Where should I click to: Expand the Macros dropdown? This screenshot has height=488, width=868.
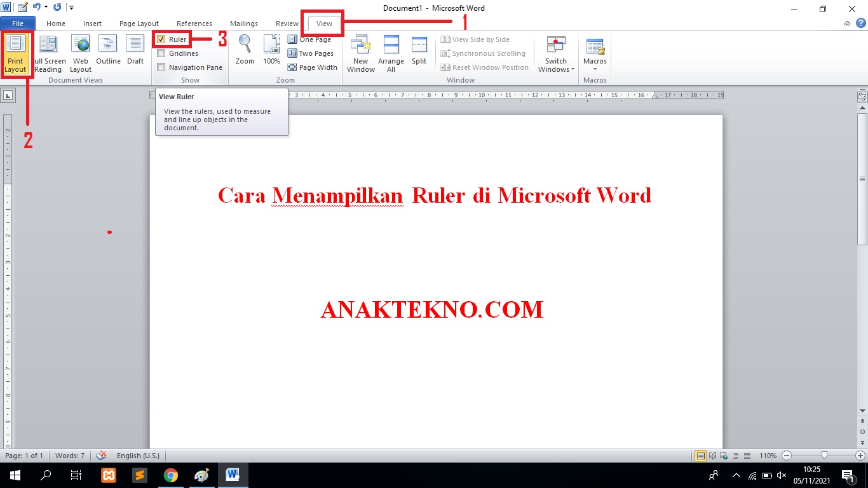tap(595, 54)
